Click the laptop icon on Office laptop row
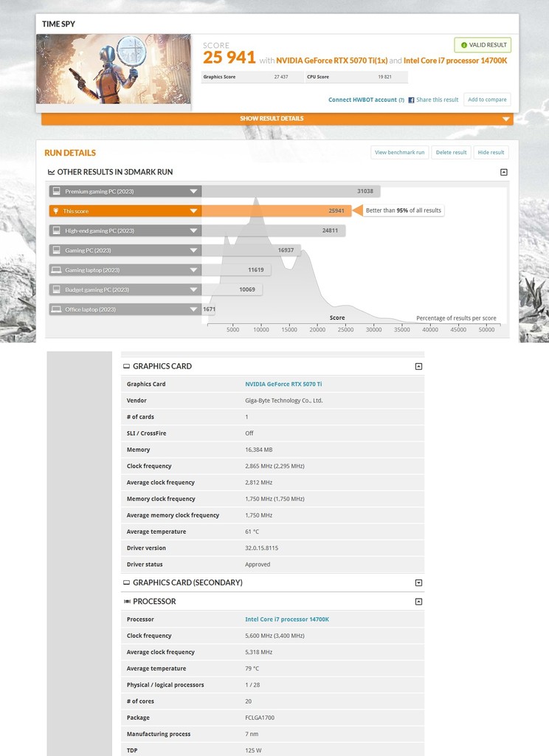549x756 pixels. tap(56, 309)
